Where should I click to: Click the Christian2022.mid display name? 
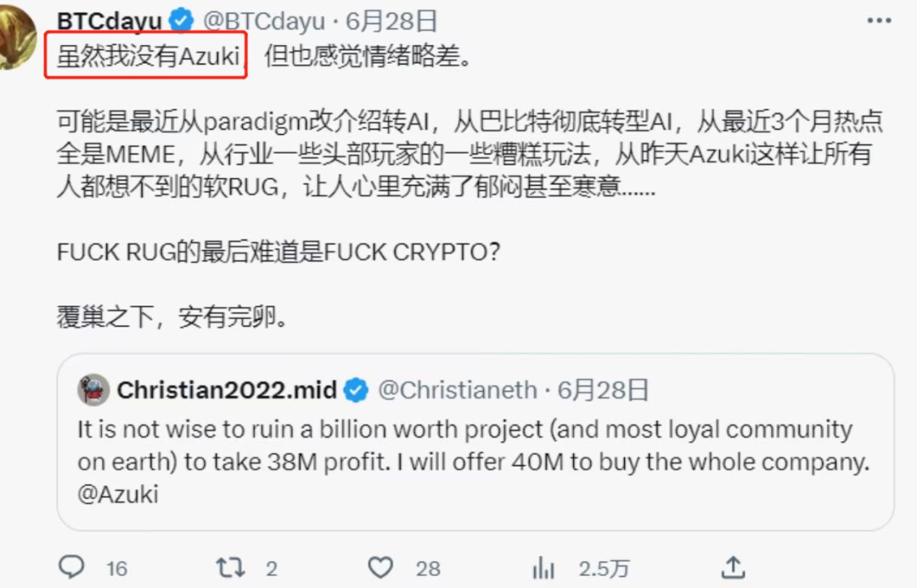[227, 389]
